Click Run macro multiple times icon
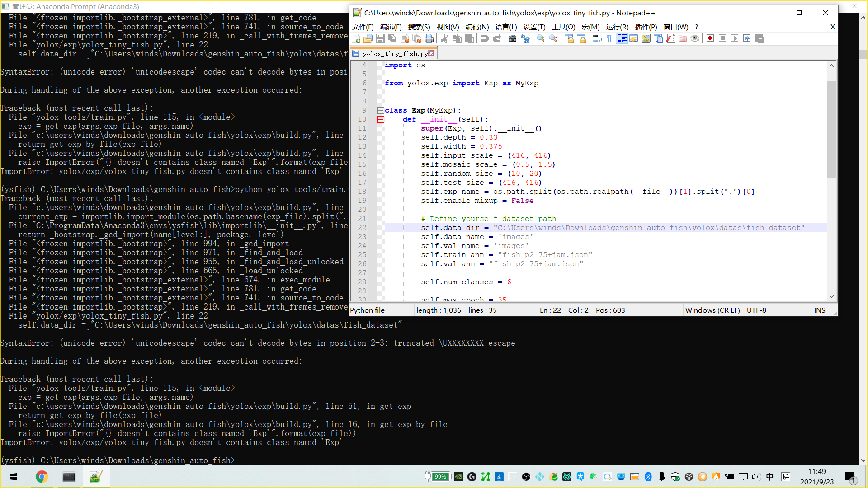868x488 pixels. click(747, 39)
